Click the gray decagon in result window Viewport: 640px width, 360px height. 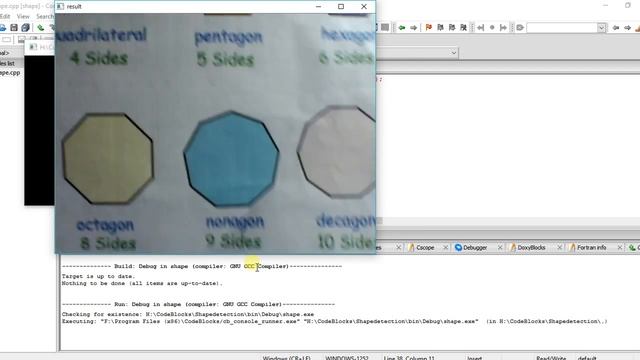(x=337, y=152)
